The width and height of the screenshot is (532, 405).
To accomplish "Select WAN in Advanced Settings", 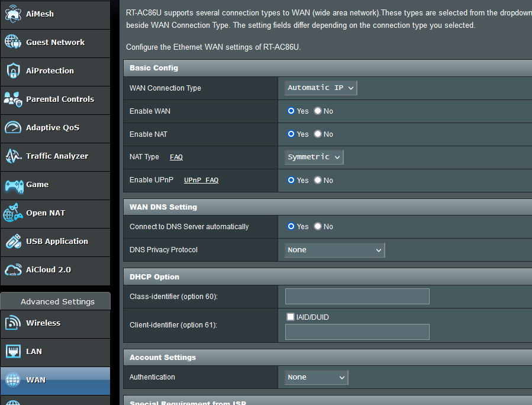I will click(x=55, y=381).
